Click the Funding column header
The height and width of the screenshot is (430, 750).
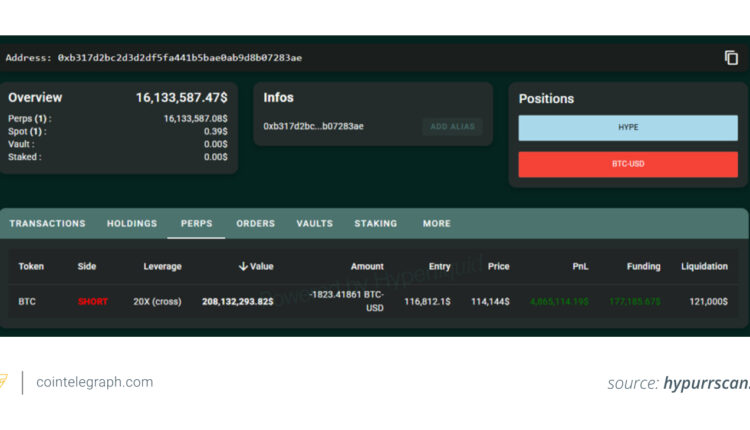(643, 267)
